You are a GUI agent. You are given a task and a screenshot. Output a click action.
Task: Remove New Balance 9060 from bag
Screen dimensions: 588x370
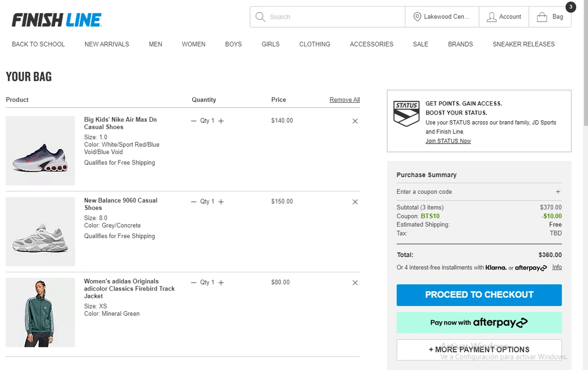tap(355, 202)
